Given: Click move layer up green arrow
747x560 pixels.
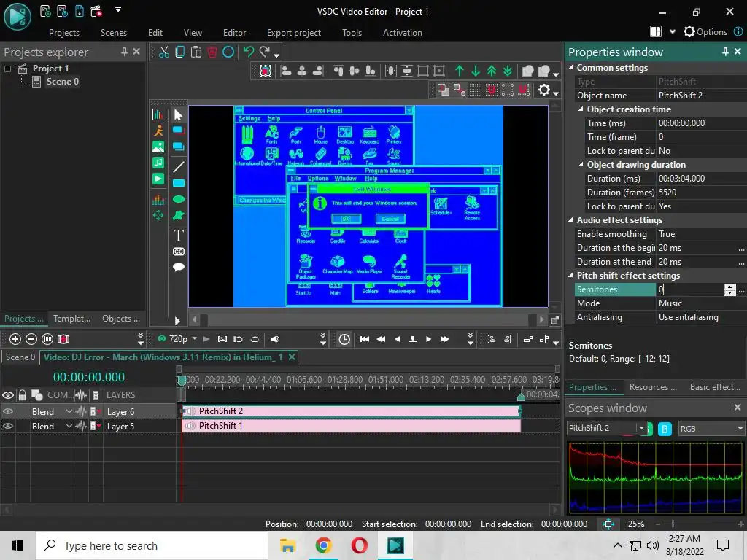Looking at the screenshot, I should (x=460, y=71).
